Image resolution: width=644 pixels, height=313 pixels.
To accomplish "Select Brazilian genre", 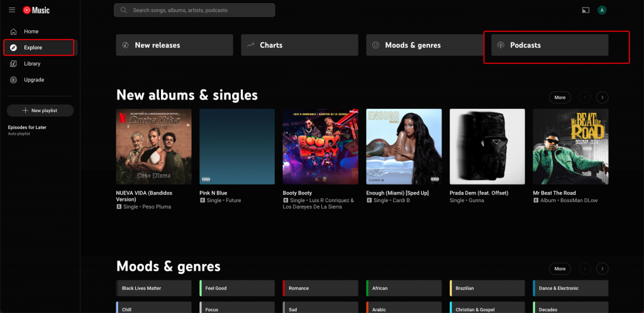I will tap(487, 288).
